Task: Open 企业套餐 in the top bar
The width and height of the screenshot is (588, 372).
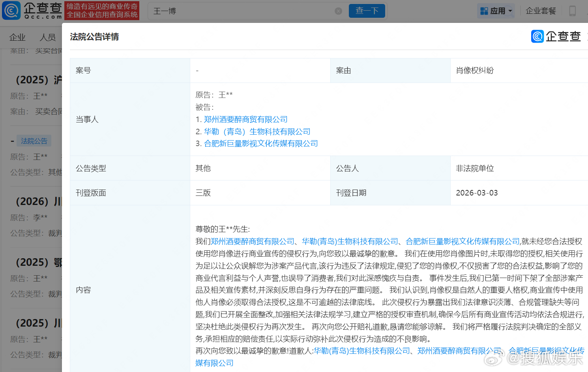Action: [541, 11]
